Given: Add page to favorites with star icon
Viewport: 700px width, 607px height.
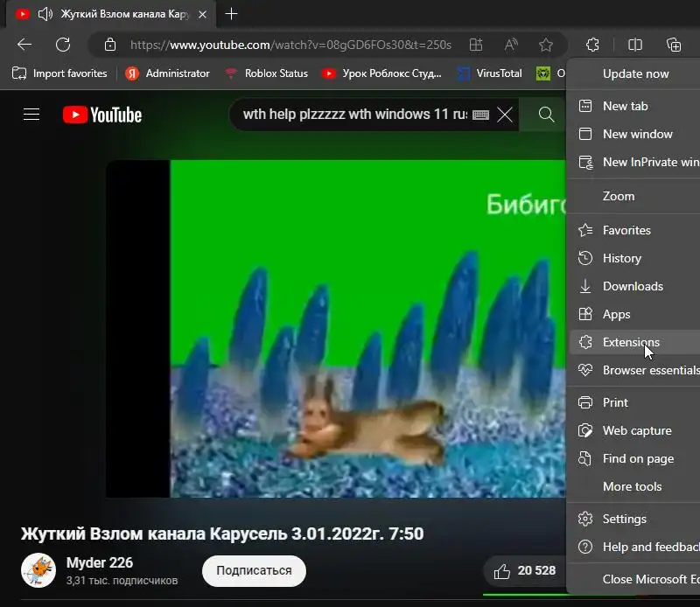Looking at the screenshot, I should pyautogui.click(x=545, y=45).
